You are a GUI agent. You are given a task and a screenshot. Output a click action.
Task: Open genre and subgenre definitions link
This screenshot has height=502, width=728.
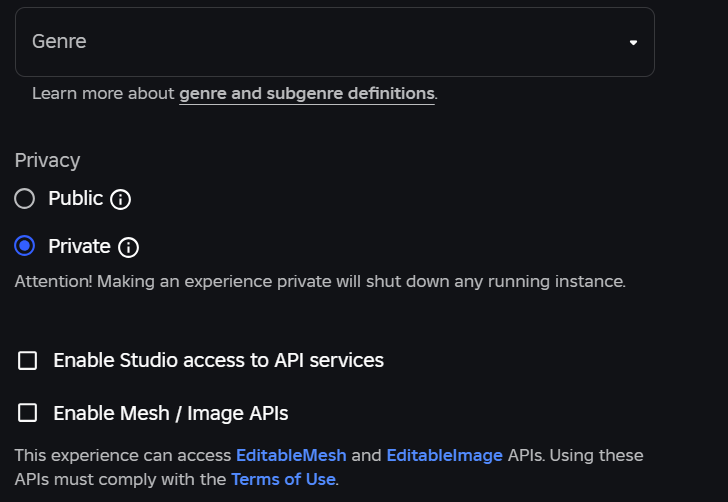(307, 94)
